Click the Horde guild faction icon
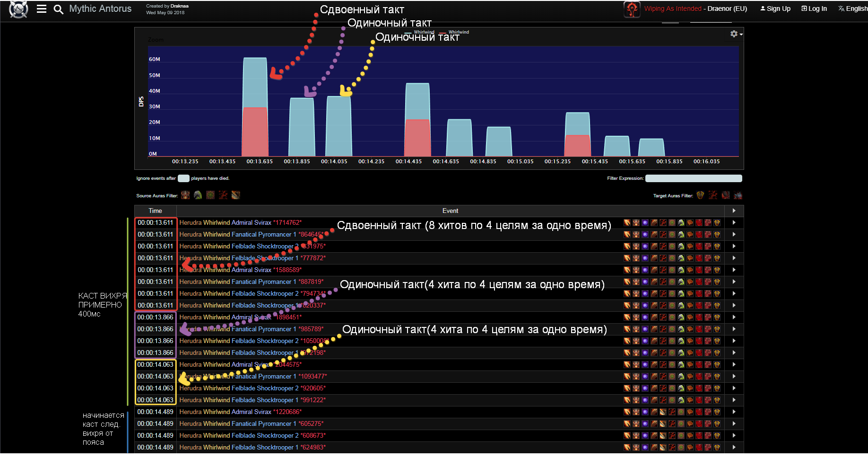The width and height of the screenshot is (868, 476). coord(632,9)
